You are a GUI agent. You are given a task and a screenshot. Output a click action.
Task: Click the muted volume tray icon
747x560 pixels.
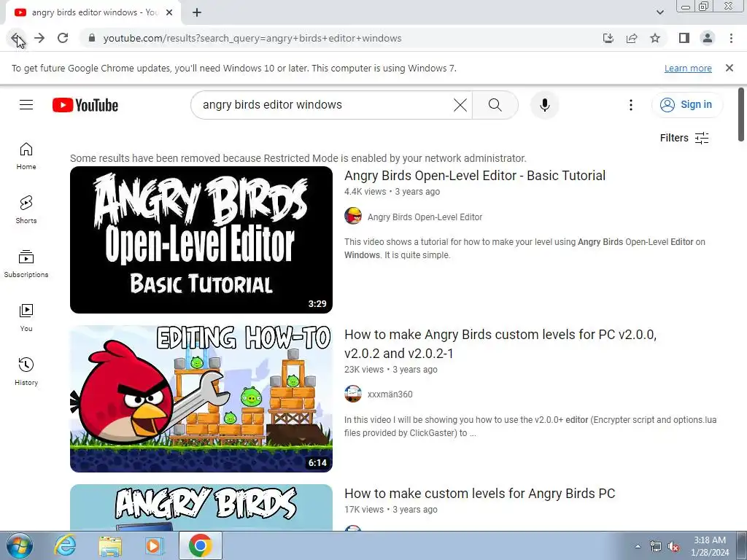coord(673,546)
